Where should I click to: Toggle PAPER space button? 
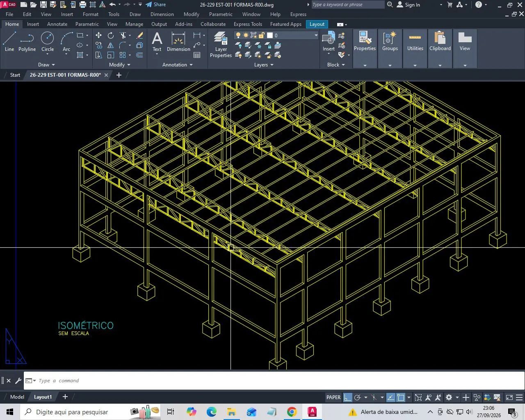[333, 397]
